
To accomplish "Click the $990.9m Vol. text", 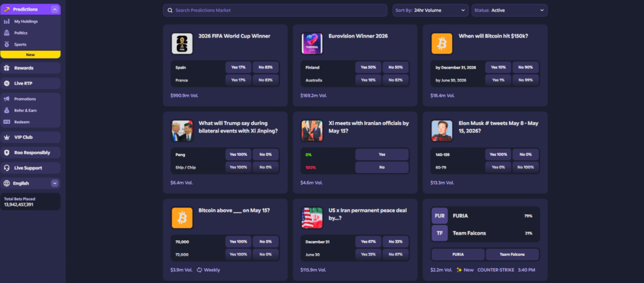I will coord(184,96).
